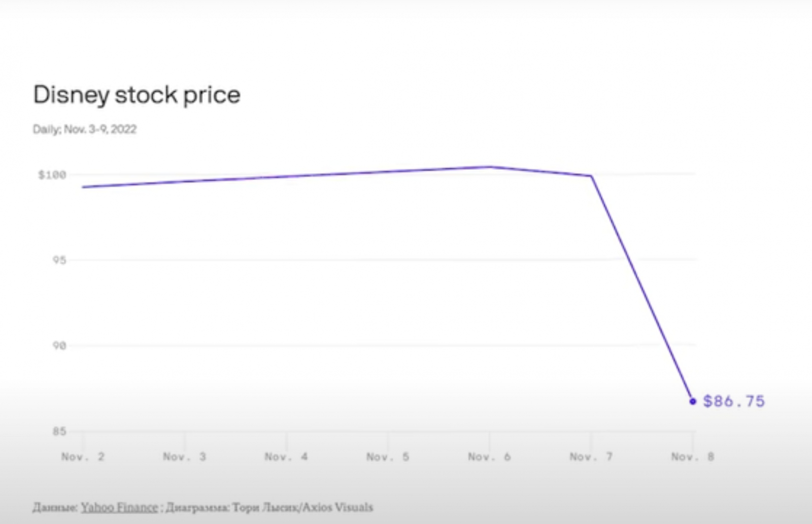Click the $100 y-axis label

coord(52,175)
